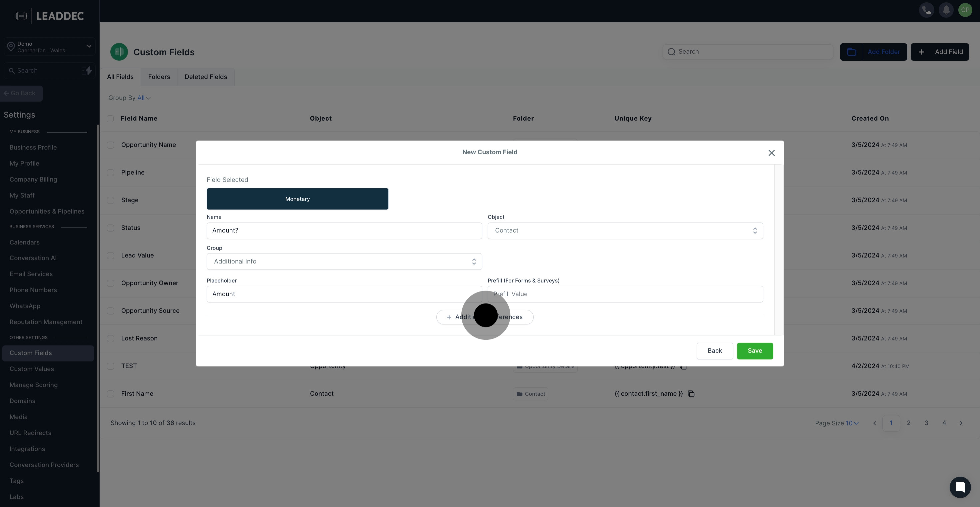Go to results page 3

(x=926, y=423)
